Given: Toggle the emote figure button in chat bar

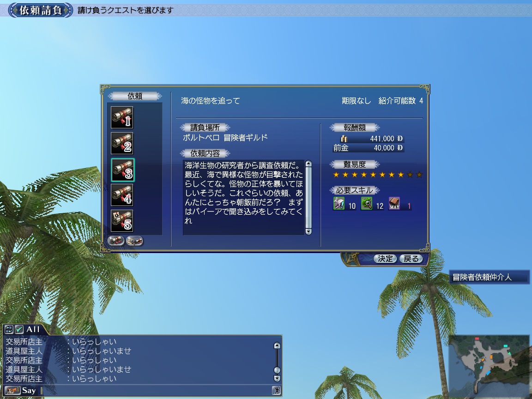Looking at the screenshot, I should pos(277,391).
